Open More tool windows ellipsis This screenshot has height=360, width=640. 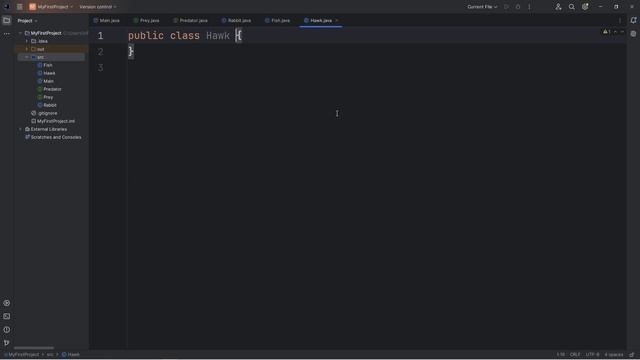coord(7,34)
